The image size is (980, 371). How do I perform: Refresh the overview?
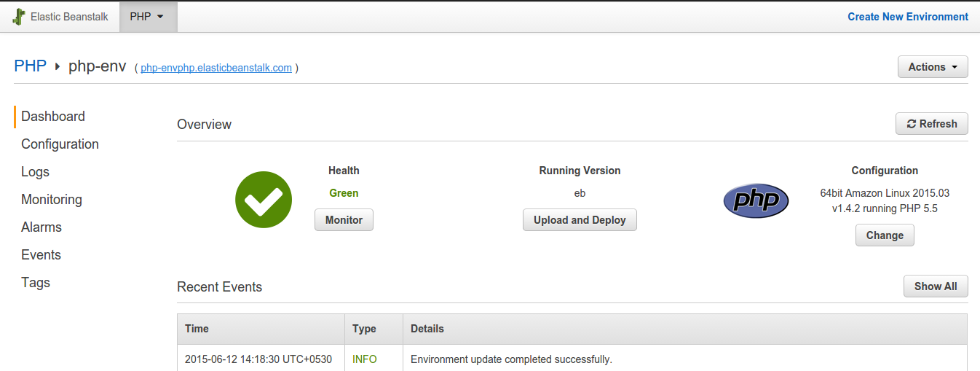click(932, 124)
